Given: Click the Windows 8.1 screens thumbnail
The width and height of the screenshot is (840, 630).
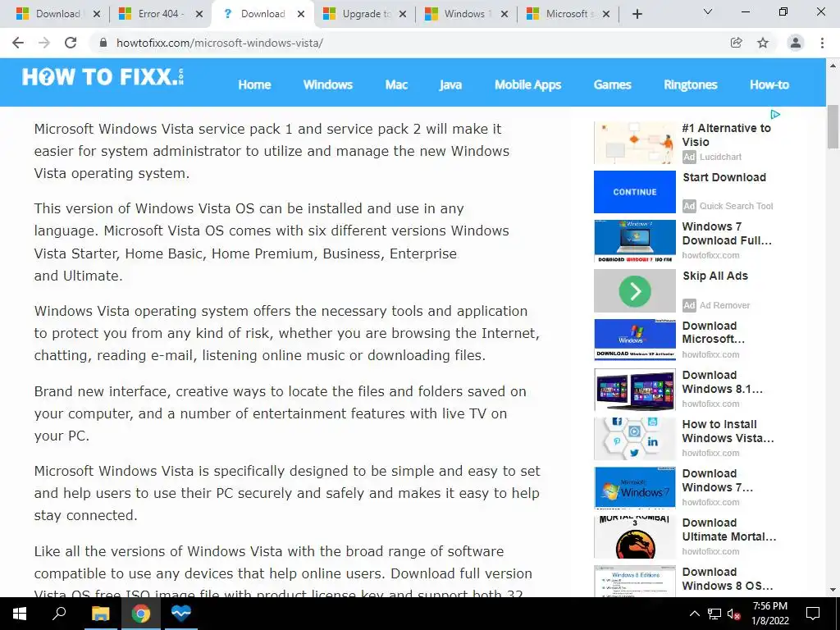Looking at the screenshot, I should (635, 390).
